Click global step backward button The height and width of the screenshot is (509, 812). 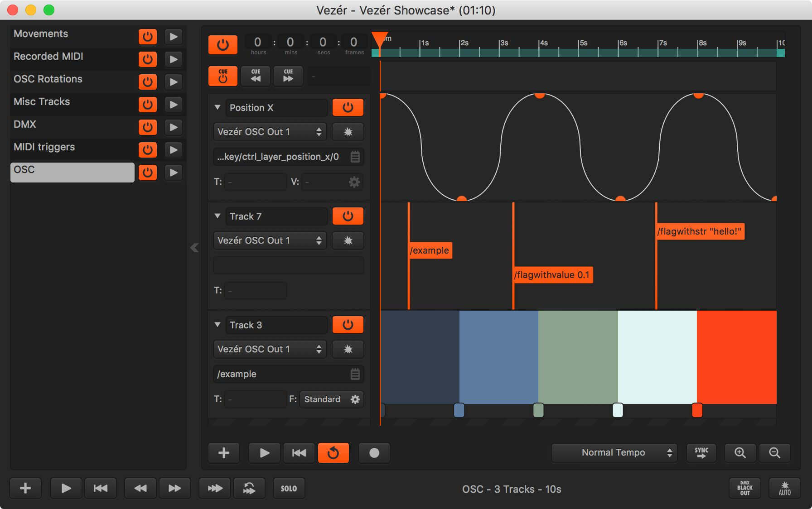[140, 488]
